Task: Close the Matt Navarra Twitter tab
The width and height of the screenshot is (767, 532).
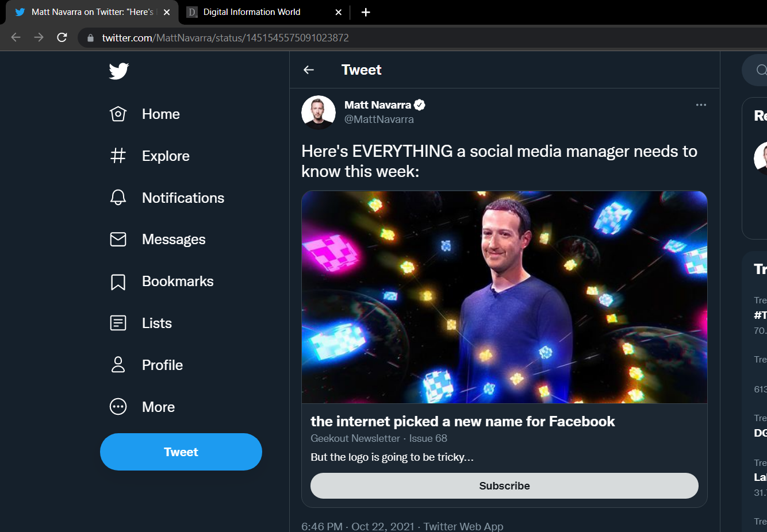Action: (167, 12)
